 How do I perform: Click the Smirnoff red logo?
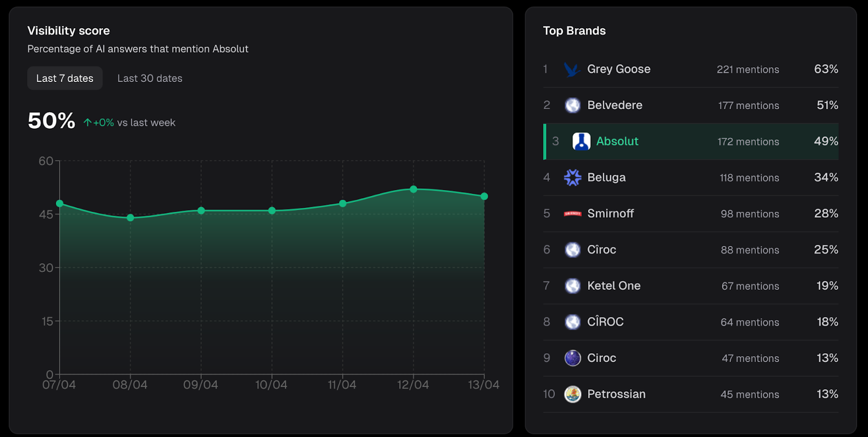click(x=572, y=214)
